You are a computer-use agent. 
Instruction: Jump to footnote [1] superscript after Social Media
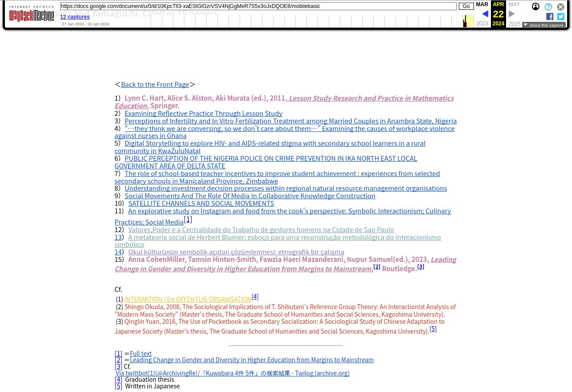point(188,219)
